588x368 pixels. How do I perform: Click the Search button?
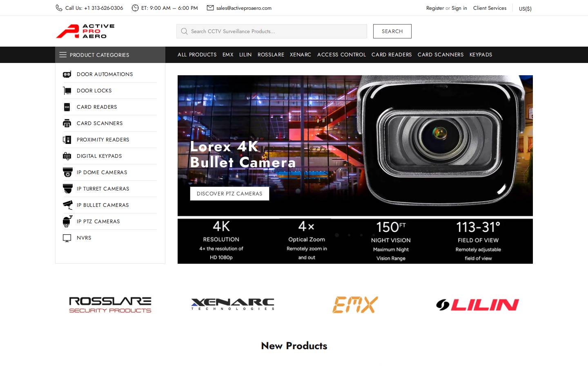[392, 31]
